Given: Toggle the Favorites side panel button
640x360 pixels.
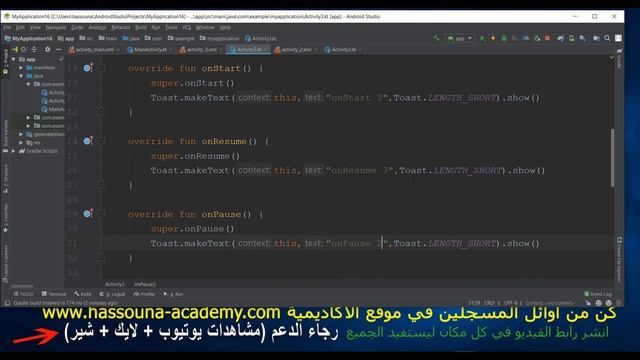Looking at the screenshot, I should [x=6, y=218].
